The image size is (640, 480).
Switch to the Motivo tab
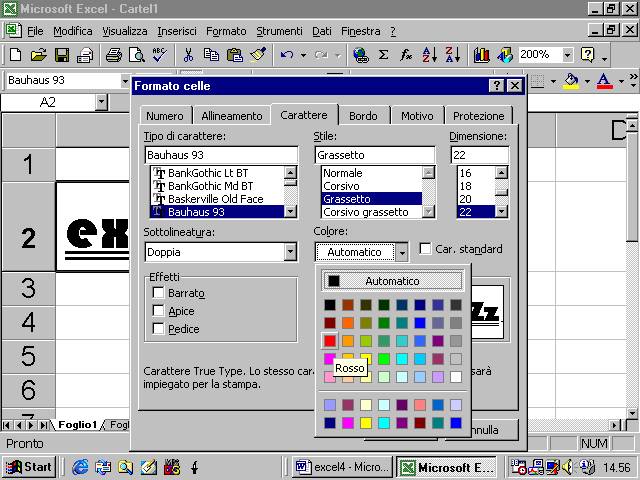(x=417, y=116)
